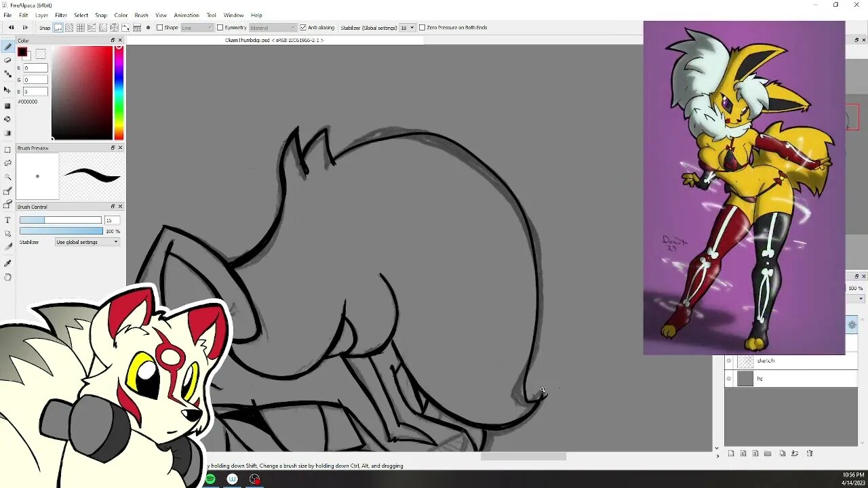The height and width of the screenshot is (488, 868).
Task: Close the Brush Control panel
Action: coord(120,207)
